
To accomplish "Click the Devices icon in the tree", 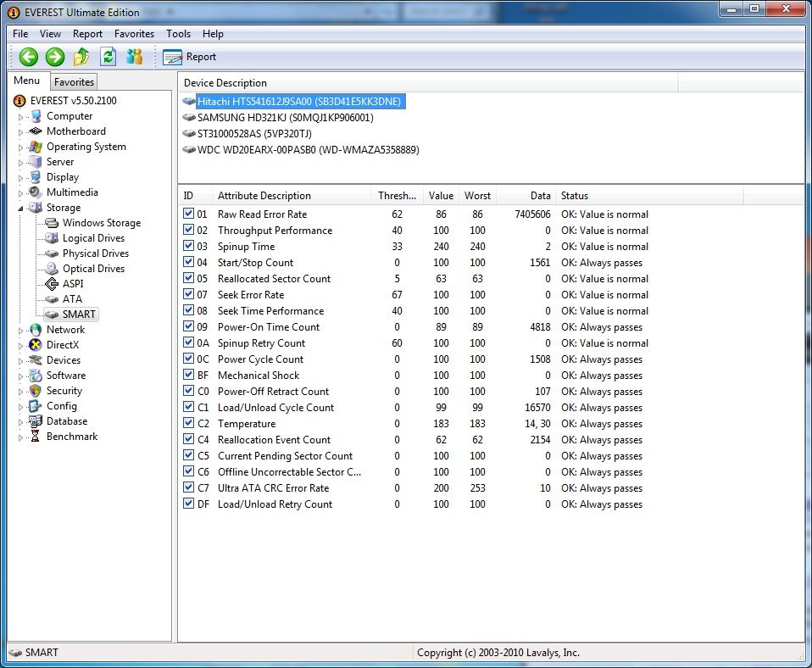I will (x=36, y=360).
